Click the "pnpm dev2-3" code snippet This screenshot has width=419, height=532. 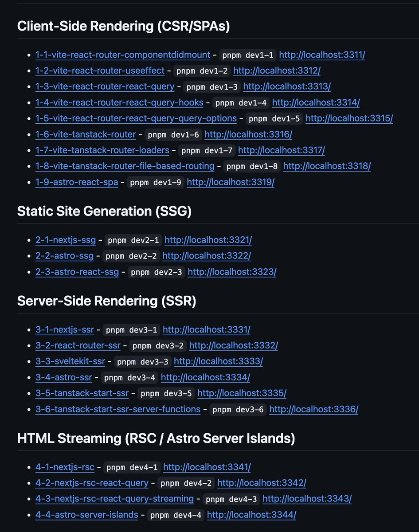point(157,272)
